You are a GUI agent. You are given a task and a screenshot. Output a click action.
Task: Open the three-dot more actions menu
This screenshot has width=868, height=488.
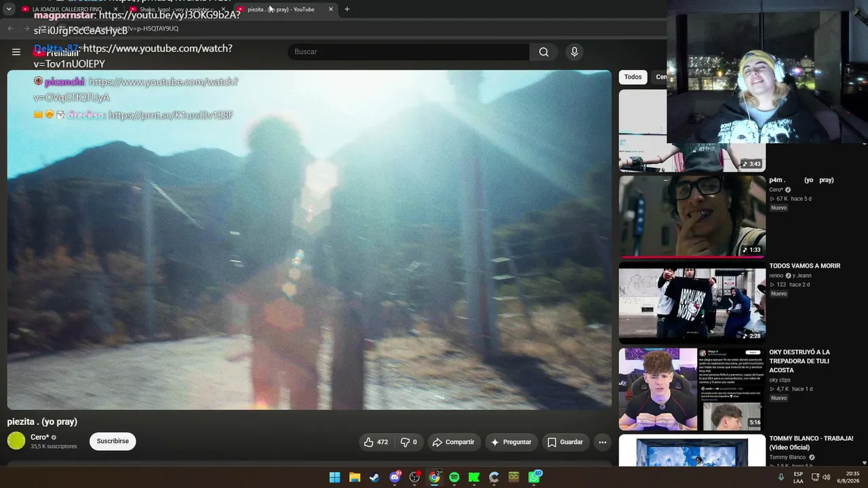[602, 442]
